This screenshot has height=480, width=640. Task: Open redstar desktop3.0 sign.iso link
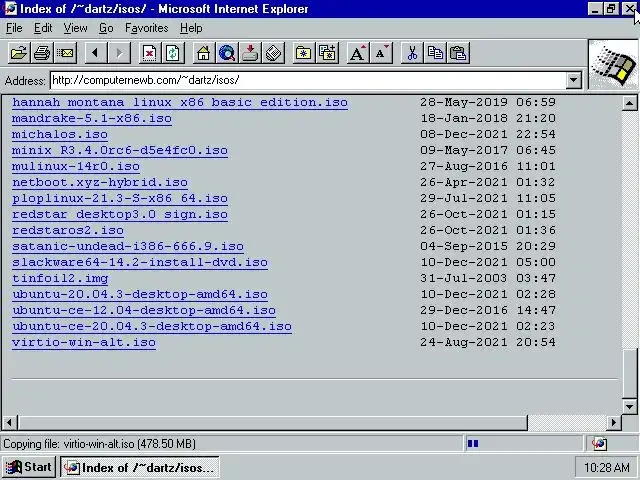(120, 214)
